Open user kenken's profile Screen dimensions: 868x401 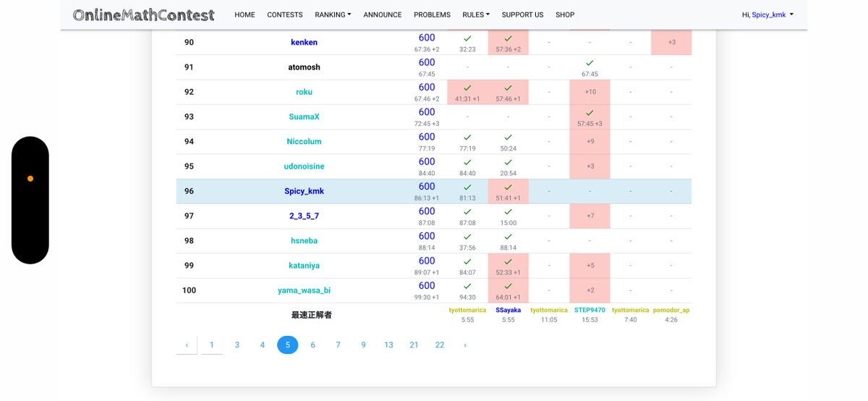pyautogui.click(x=304, y=42)
